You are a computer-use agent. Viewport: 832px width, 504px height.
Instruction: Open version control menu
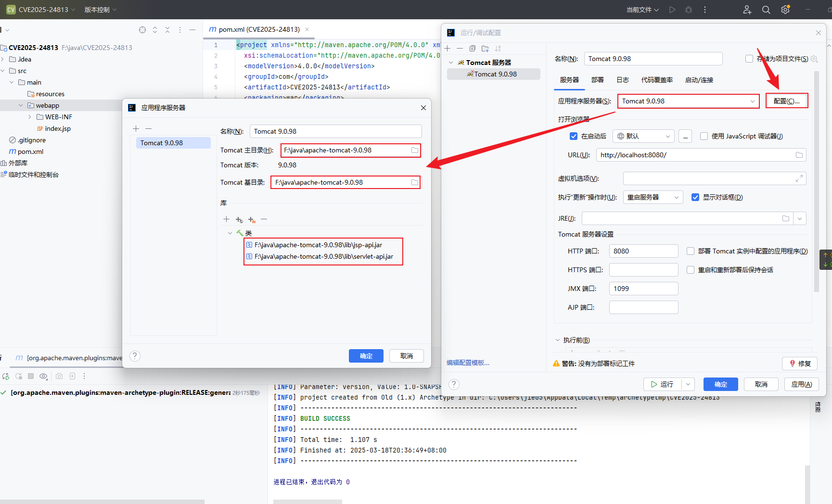(x=101, y=10)
